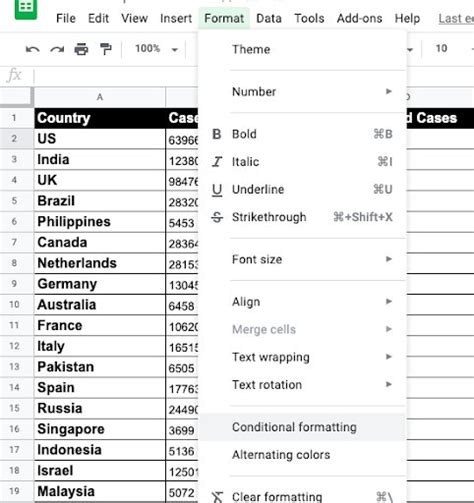The height and width of the screenshot is (503, 474).
Task: Open the File menu
Action: coord(66,18)
